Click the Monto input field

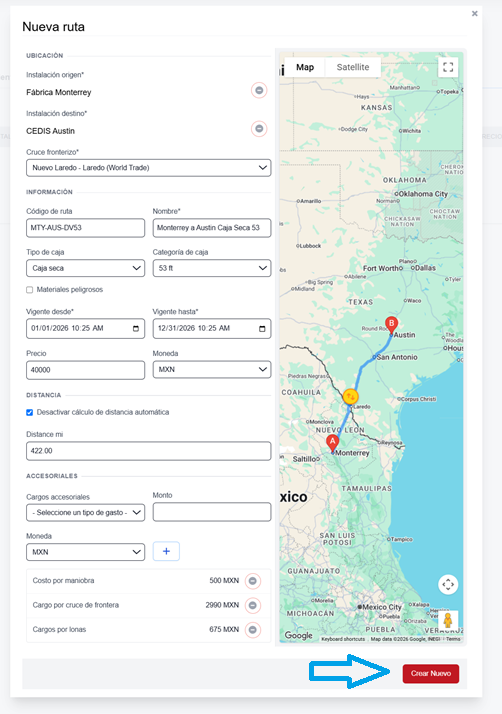coord(212,512)
